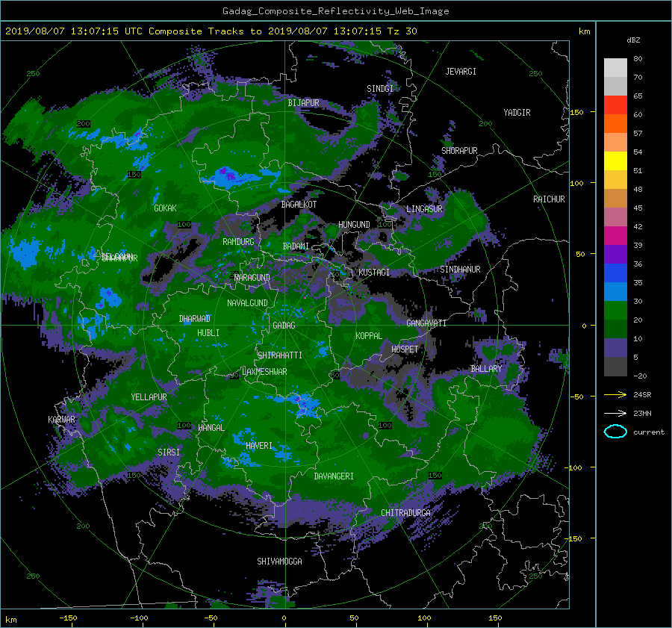Click the GANGAVATI city label

click(x=426, y=323)
